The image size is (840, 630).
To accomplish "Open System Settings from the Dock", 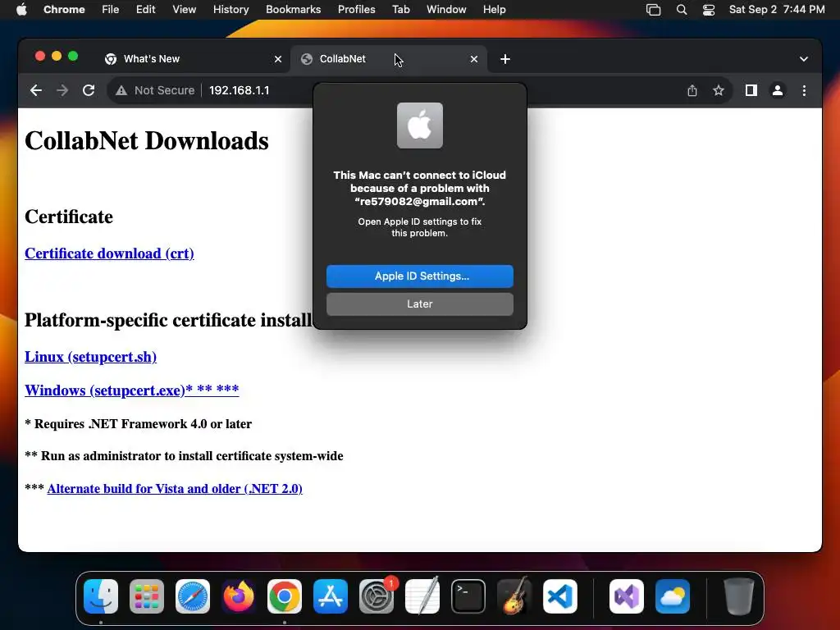I will pyautogui.click(x=377, y=596).
